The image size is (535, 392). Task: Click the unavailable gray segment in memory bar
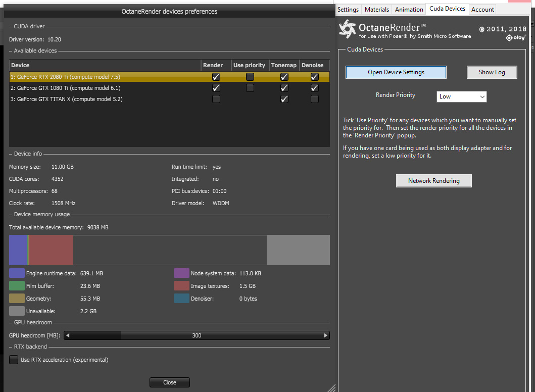tap(298, 250)
